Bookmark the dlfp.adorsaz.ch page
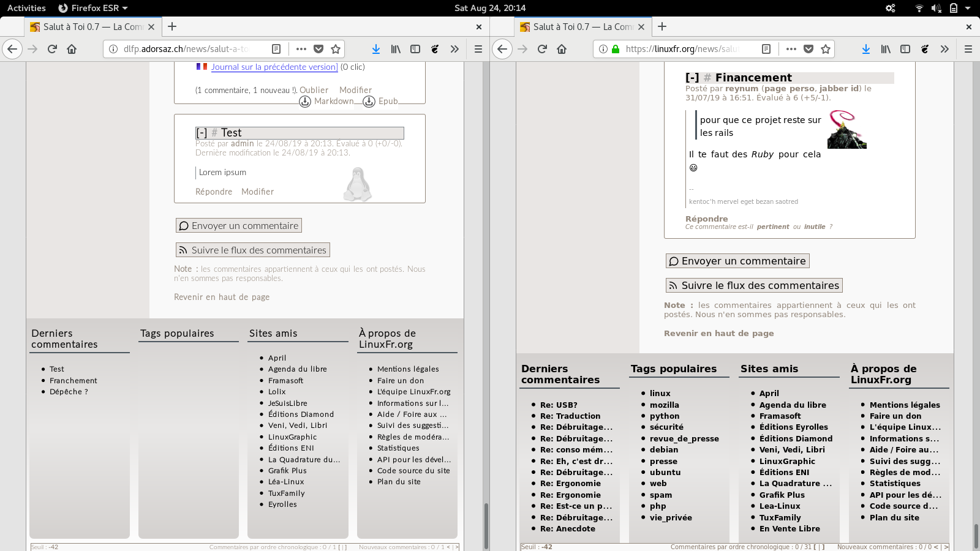 tap(336, 49)
